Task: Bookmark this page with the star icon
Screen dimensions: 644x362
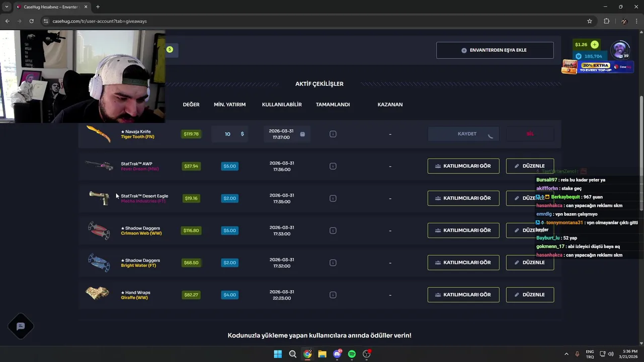Action: [x=590, y=21]
